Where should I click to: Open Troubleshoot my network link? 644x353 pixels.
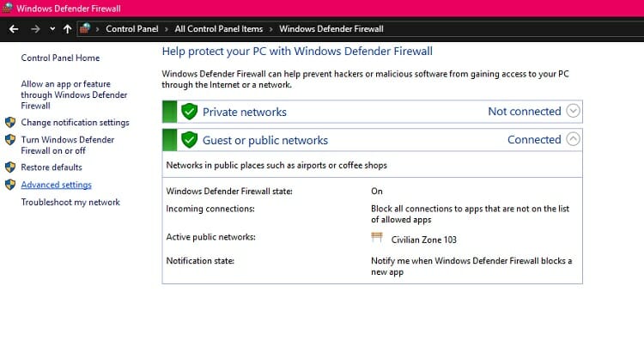click(70, 202)
